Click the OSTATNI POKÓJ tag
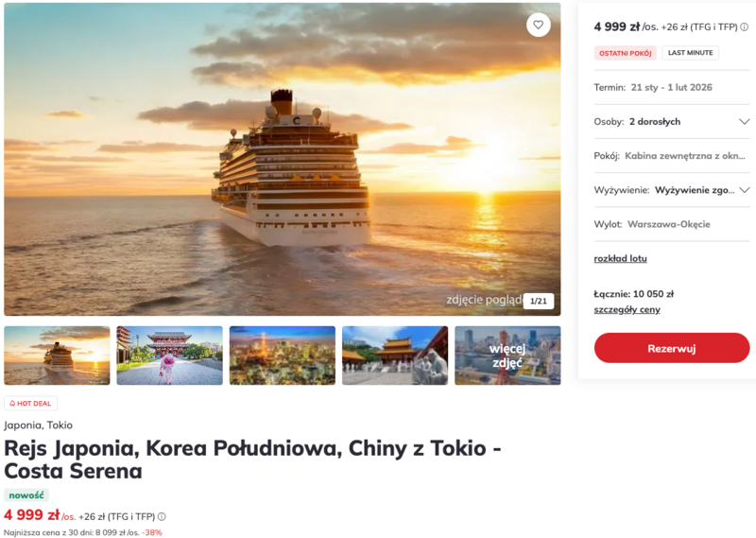Viewport: 756px width, 538px height. [x=625, y=53]
